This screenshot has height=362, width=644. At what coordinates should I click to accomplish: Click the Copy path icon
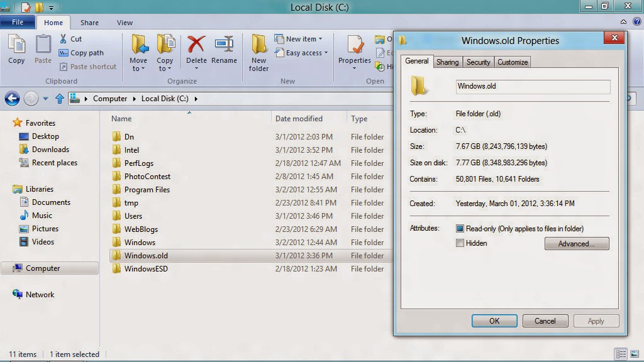pyautogui.click(x=64, y=53)
